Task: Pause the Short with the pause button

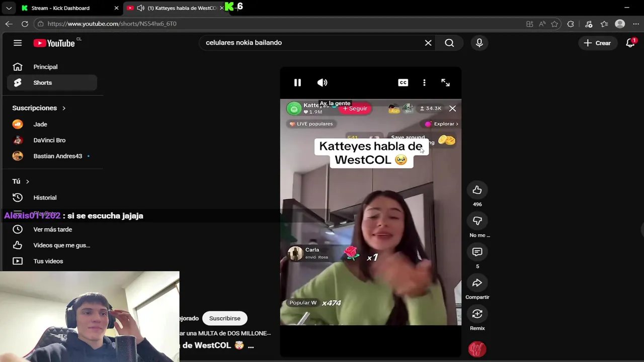Action: coord(297,82)
